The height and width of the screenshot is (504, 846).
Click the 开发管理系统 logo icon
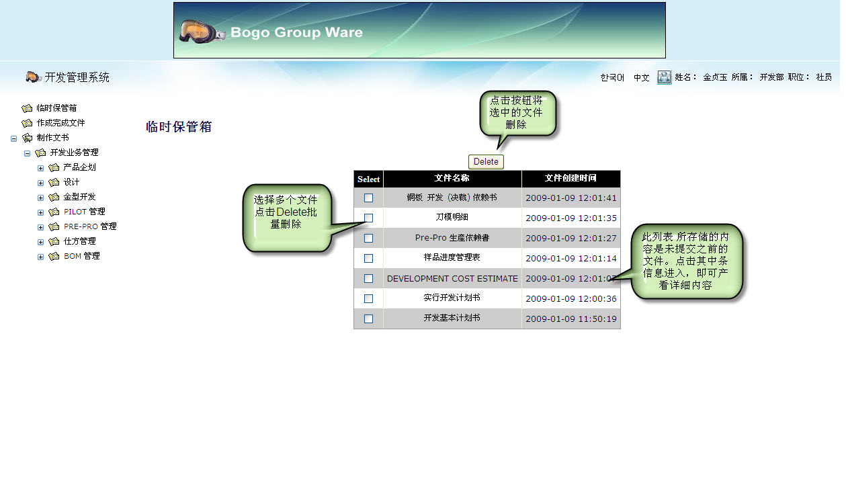point(34,77)
